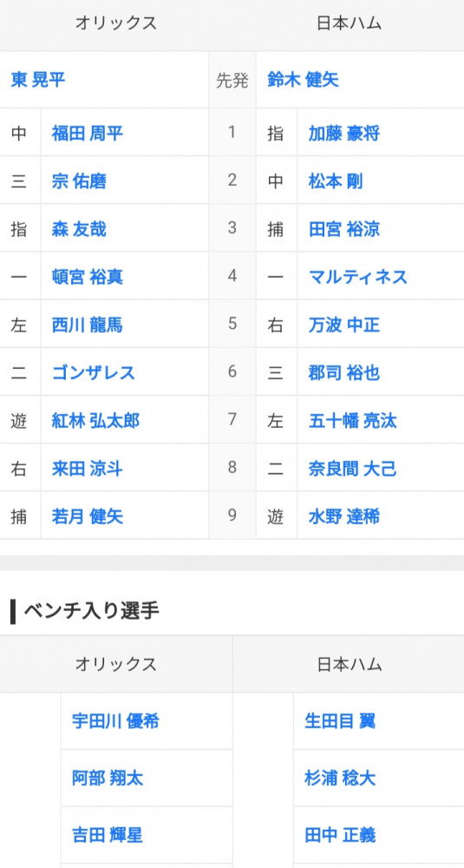Select Orix leadoff batter 福田 周平

(88, 133)
